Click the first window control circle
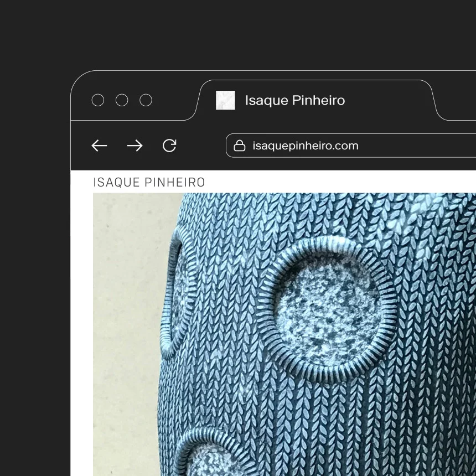Image resolution: width=476 pixels, height=476 pixels. tap(98, 100)
